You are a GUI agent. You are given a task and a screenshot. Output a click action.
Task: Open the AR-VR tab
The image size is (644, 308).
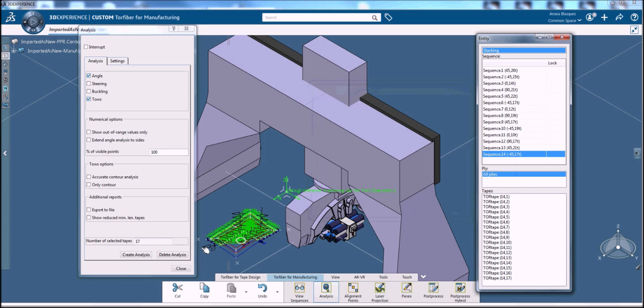[360, 277]
